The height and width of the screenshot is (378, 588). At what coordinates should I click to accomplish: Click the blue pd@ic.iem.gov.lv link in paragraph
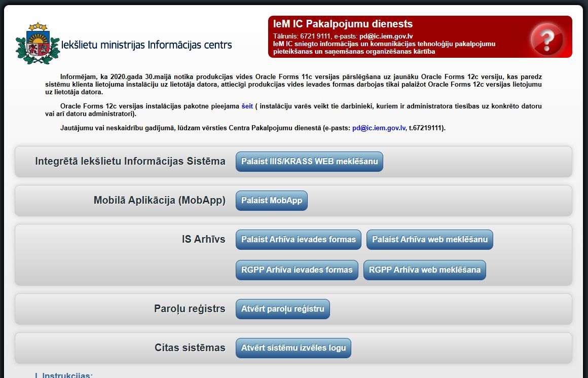(379, 128)
